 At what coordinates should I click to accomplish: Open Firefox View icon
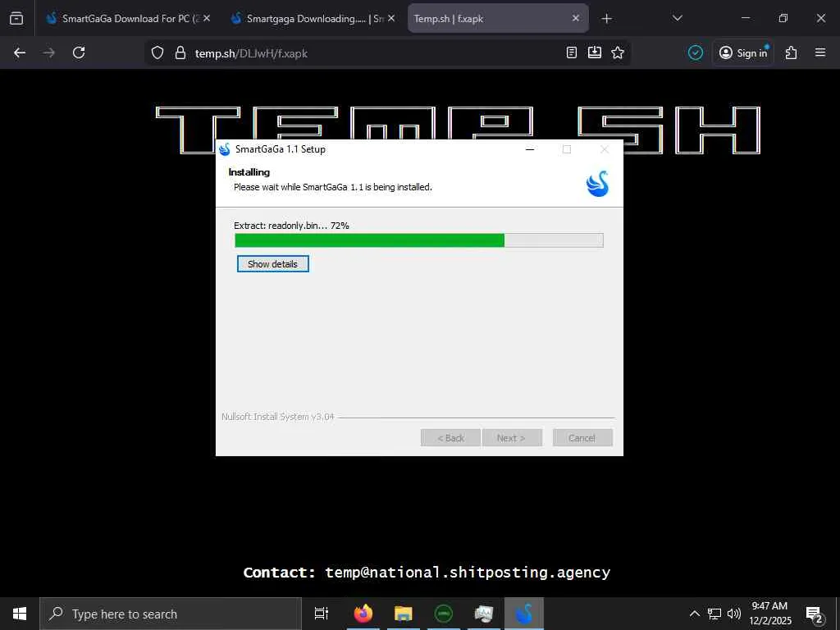coord(16,18)
